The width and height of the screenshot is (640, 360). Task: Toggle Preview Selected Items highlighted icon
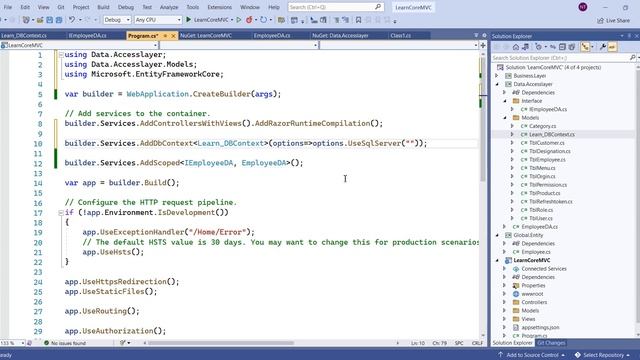point(612,47)
